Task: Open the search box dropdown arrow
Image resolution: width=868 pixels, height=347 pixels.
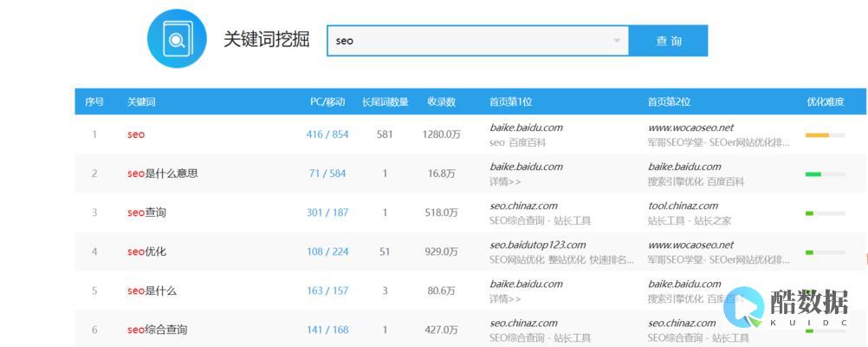Action: [x=617, y=41]
